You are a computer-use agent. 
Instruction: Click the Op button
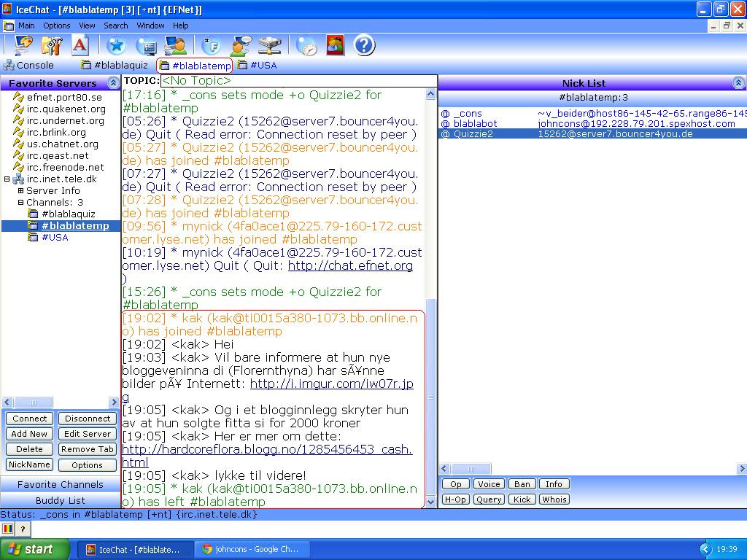(456, 484)
